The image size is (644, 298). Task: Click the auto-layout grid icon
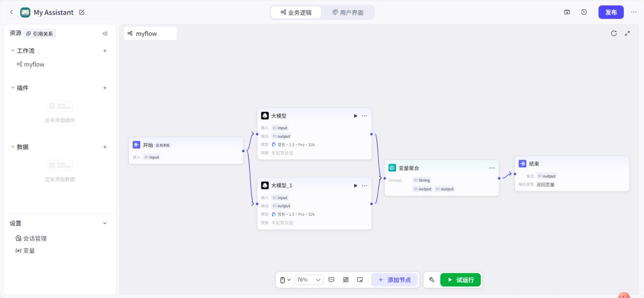point(346,280)
